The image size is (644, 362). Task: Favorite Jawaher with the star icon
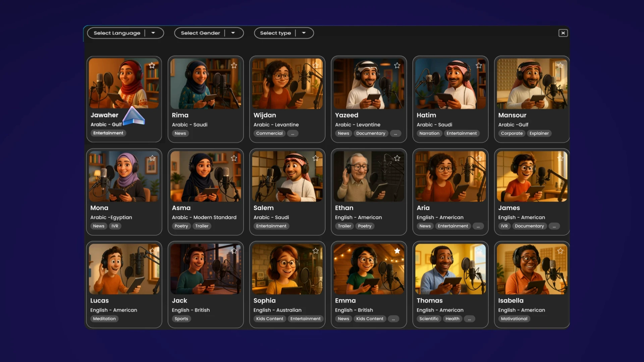click(x=152, y=65)
